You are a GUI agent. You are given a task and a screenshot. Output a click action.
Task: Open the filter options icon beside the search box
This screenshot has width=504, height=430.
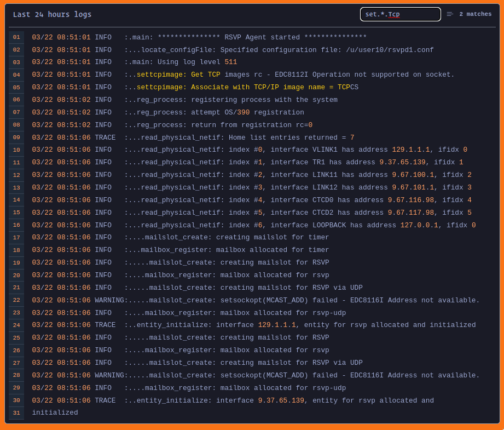pos(450,14)
